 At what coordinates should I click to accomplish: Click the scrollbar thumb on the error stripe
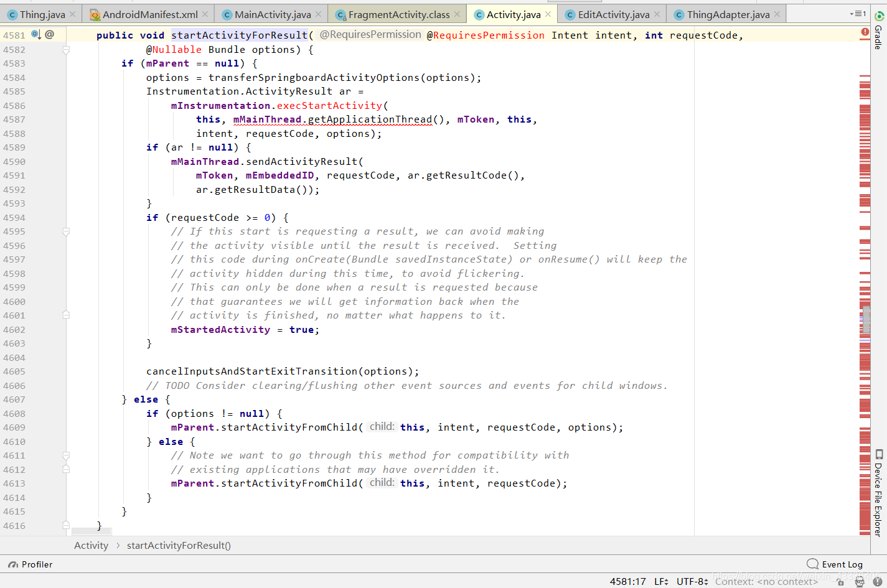click(866, 320)
